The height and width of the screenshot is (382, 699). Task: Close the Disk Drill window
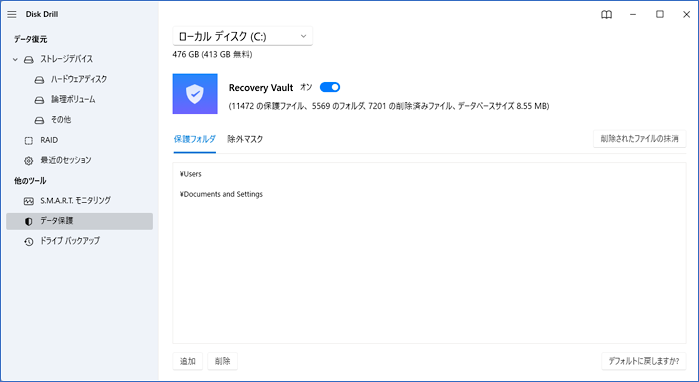(687, 15)
